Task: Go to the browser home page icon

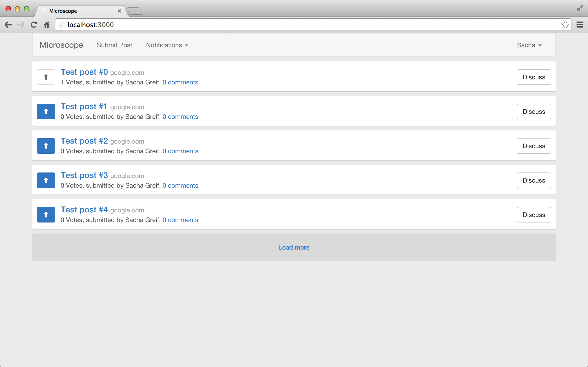Action: 47,25
